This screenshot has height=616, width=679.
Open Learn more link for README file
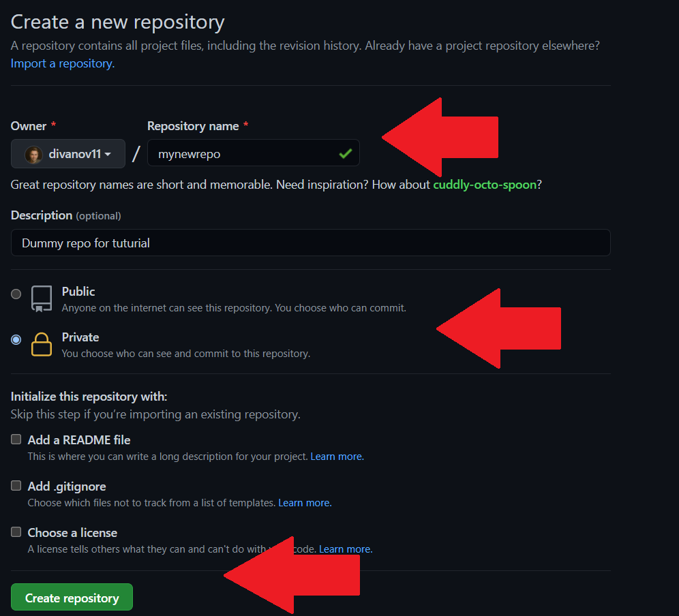[337, 457]
